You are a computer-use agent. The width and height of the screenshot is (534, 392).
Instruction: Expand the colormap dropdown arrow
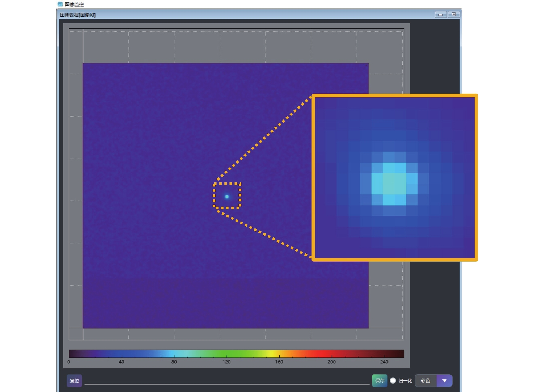coord(445,380)
